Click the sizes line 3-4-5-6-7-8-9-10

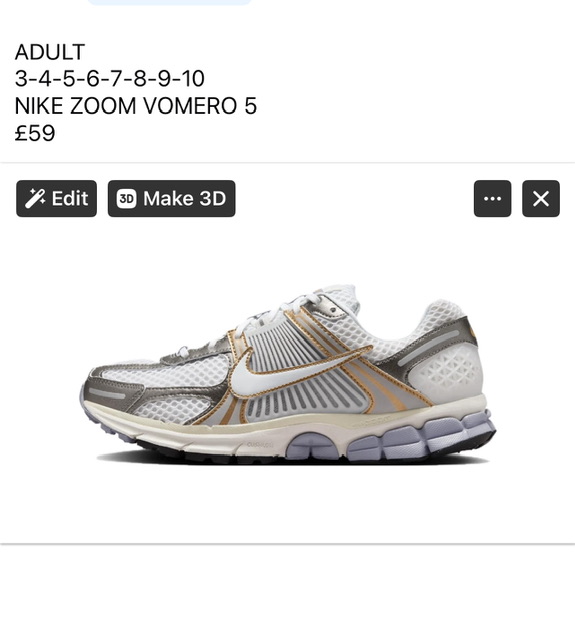(109, 79)
